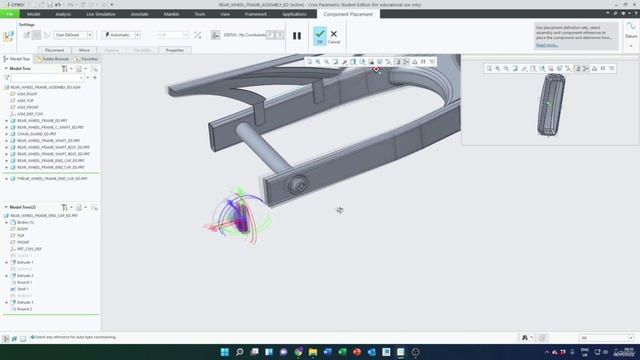
Task: Open the Framework ribbon tab
Action: pyautogui.click(x=256, y=14)
